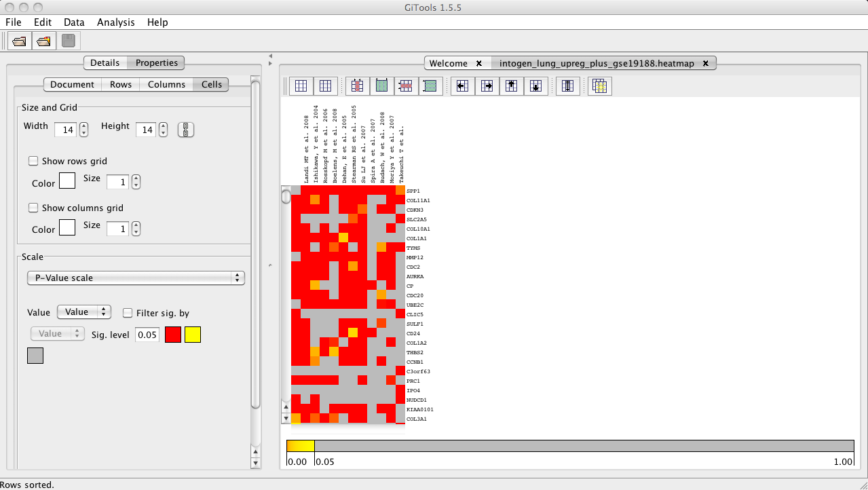868x490 pixels.
Task: Click the heatmap vertical scrollbar down arrow
Action: (x=286, y=418)
